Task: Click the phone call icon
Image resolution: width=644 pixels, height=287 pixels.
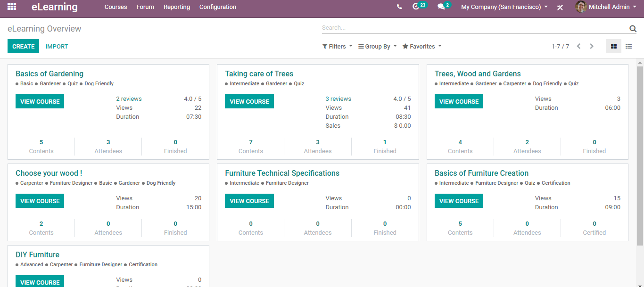Action: pos(399,7)
